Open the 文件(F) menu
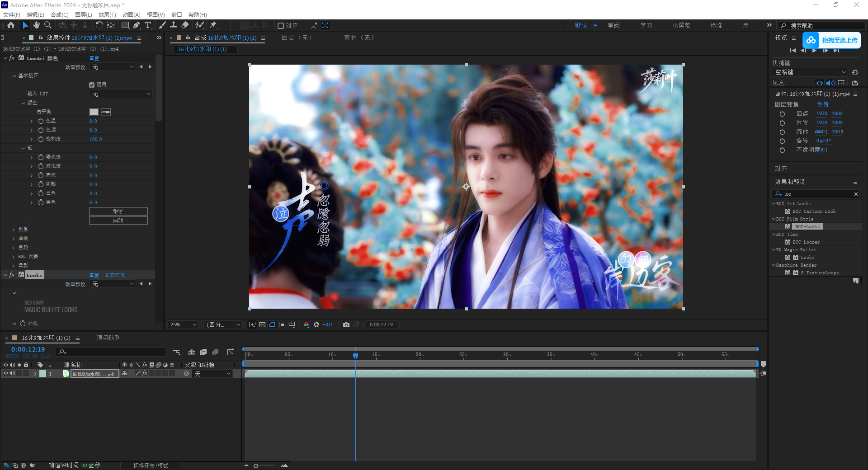 pyautogui.click(x=12, y=14)
